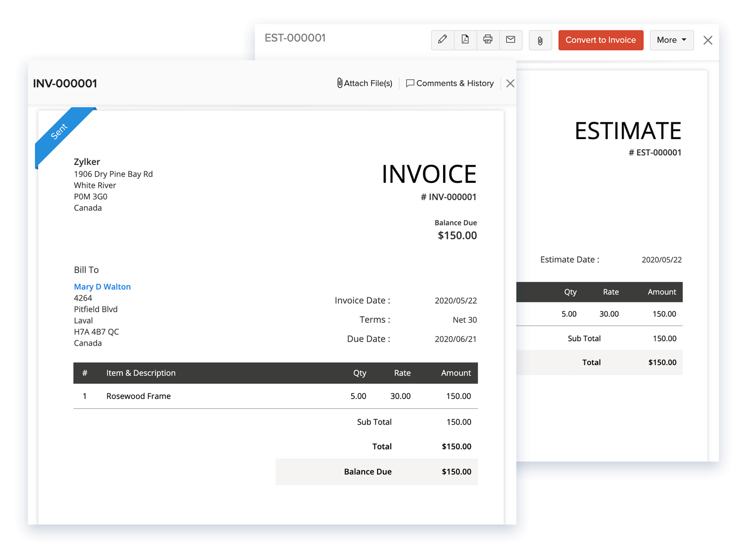Select the Invoice Date 2020/05/22
Image resolution: width=747 pixels, height=560 pixels.
(455, 300)
